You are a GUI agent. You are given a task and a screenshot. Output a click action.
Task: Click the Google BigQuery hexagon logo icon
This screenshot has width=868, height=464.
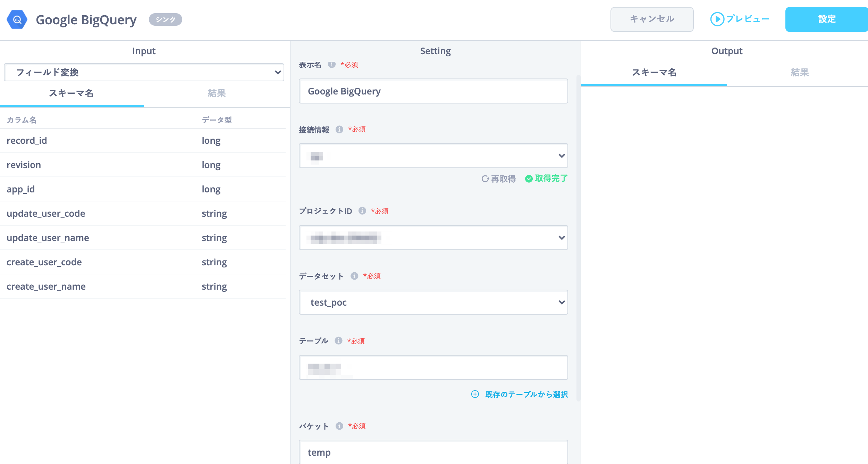coord(17,19)
